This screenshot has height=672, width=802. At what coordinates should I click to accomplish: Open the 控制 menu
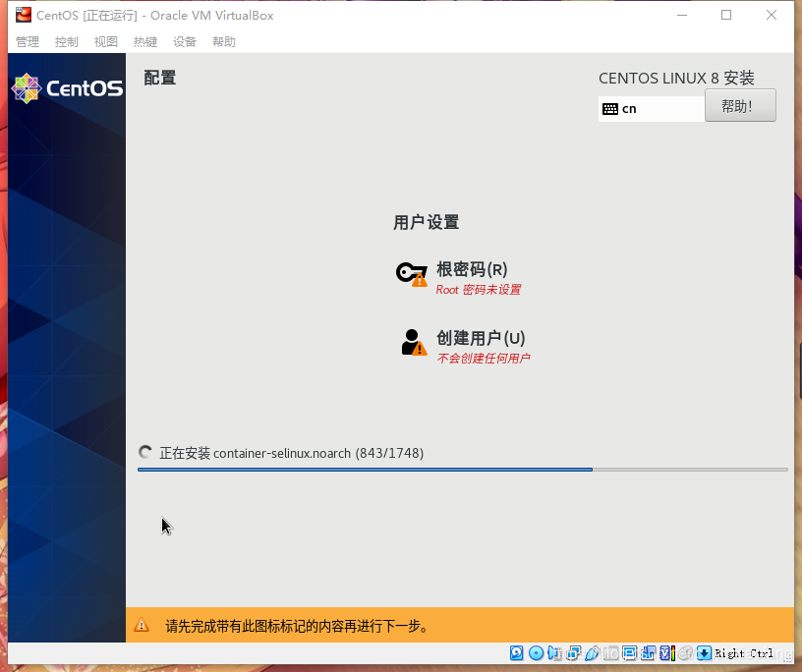coord(67,41)
